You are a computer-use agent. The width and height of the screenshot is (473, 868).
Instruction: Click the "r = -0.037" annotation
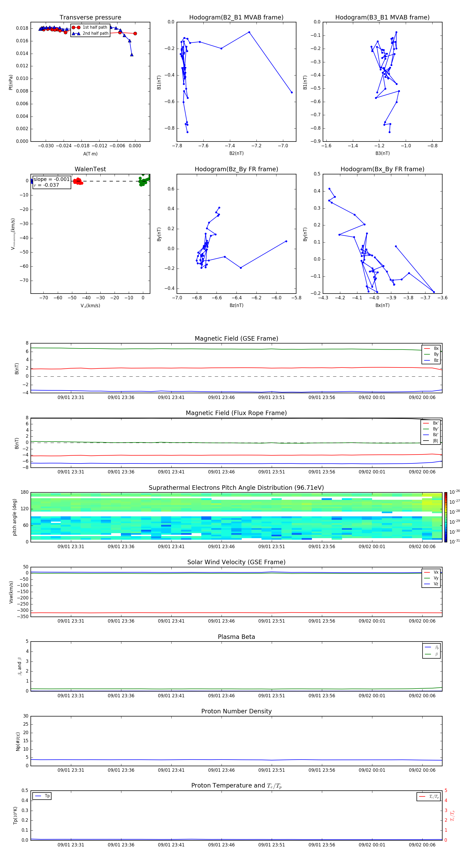tap(47, 185)
